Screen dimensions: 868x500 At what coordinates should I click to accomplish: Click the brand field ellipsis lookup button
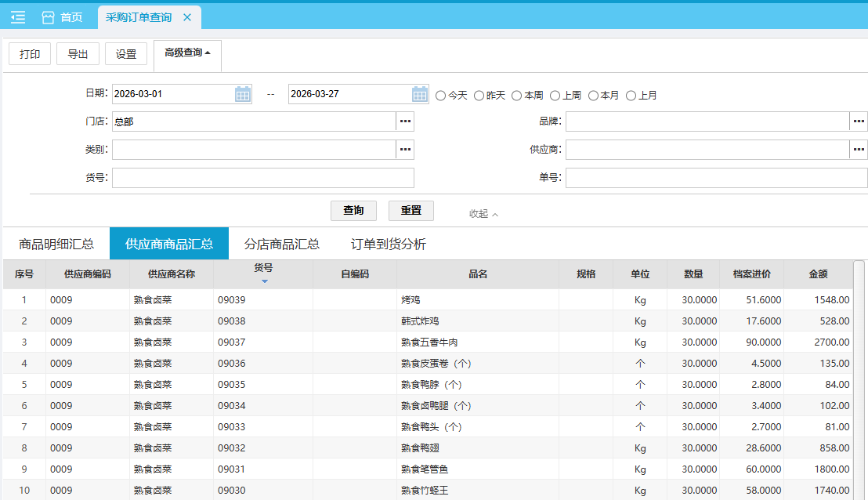(859, 121)
